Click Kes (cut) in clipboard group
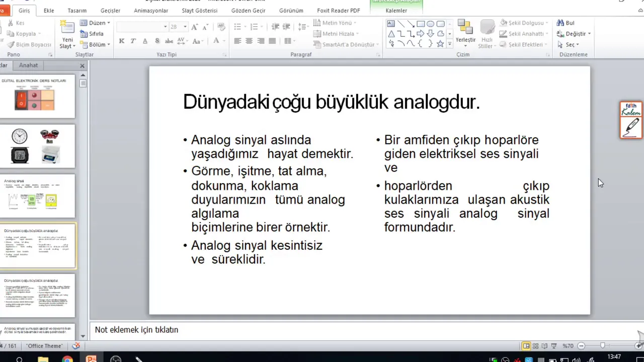Screen dimensions: 644x362 coord(16,23)
